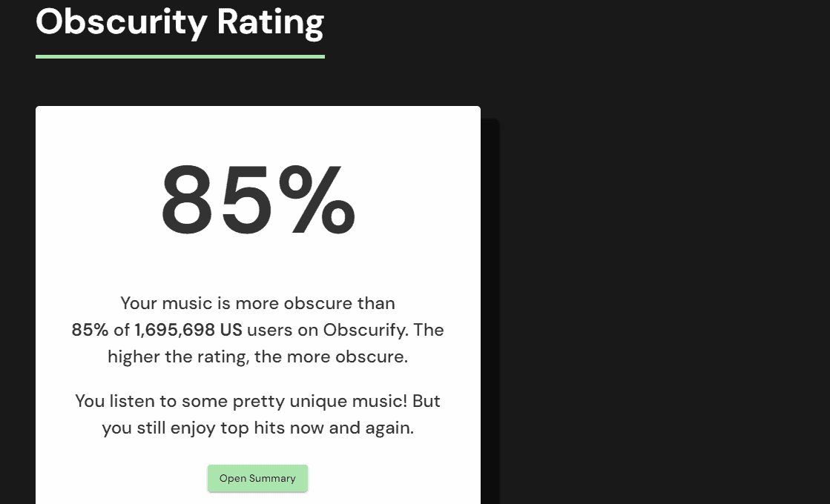Click the bold 85% in the paragraph
The width and height of the screenshot is (830, 504).
tap(90, 330)
